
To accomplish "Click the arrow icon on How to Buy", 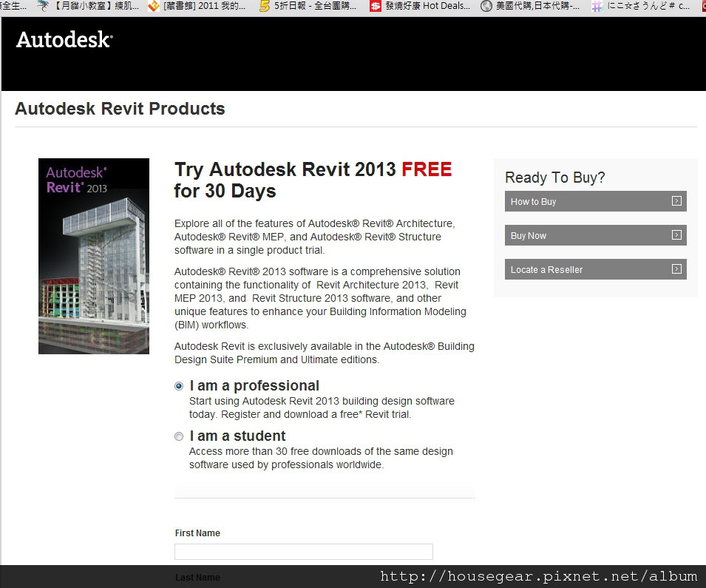I will pos(676,201).
